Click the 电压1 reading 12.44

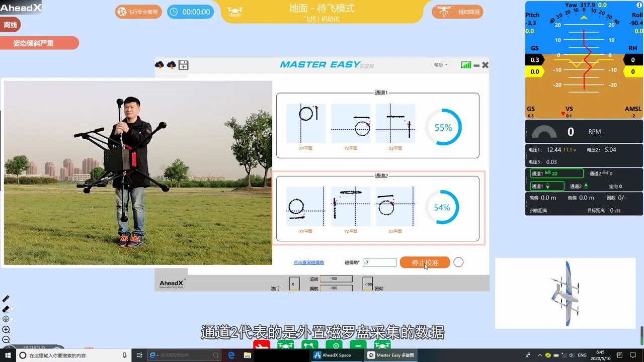(553, 149)
